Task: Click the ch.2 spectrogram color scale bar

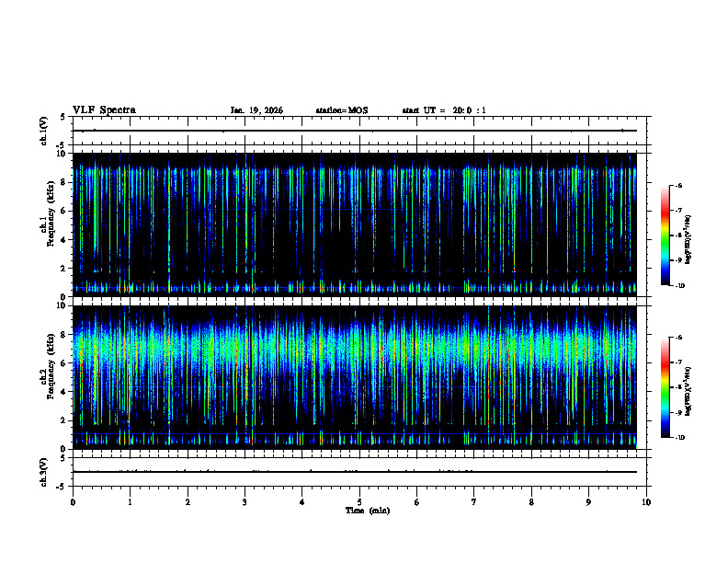Action: tap(665, 387)
